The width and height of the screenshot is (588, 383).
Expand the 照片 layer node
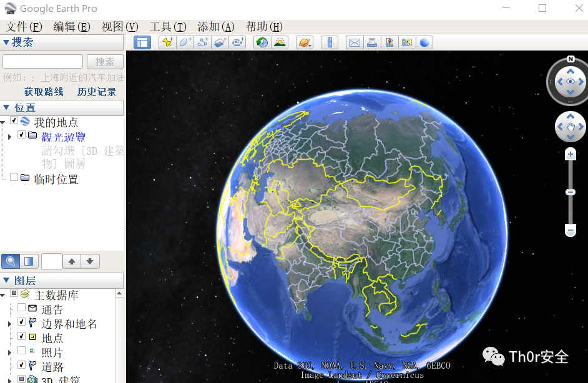[x=10, y=352]
